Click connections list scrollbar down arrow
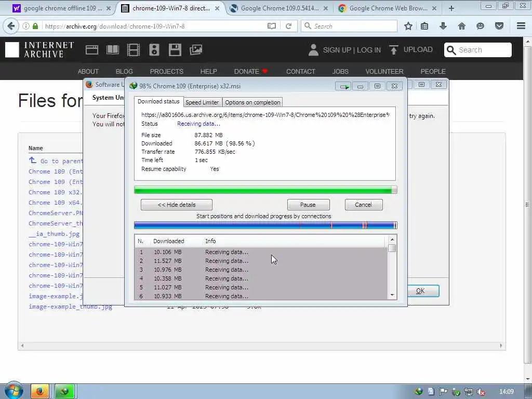532x399 pixels. 392,295
